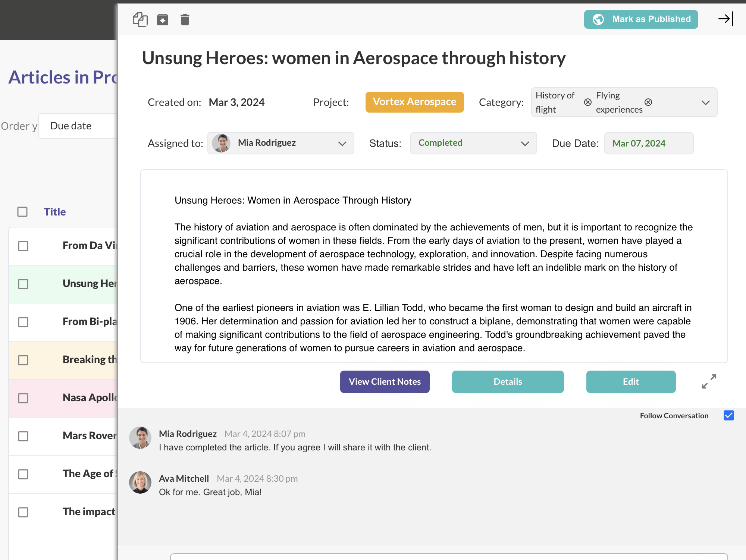Click the duplicate article icon
The image size is (746, 560).
tap(140, 19)
